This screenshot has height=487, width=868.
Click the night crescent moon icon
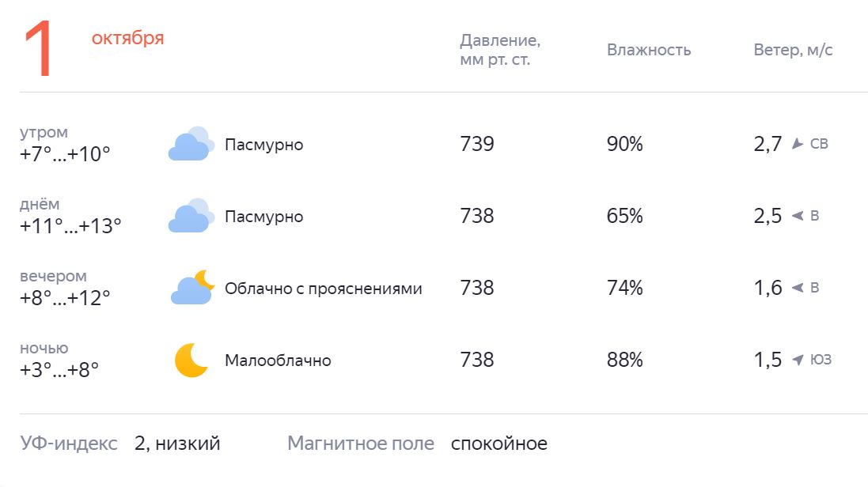point(191,361)
